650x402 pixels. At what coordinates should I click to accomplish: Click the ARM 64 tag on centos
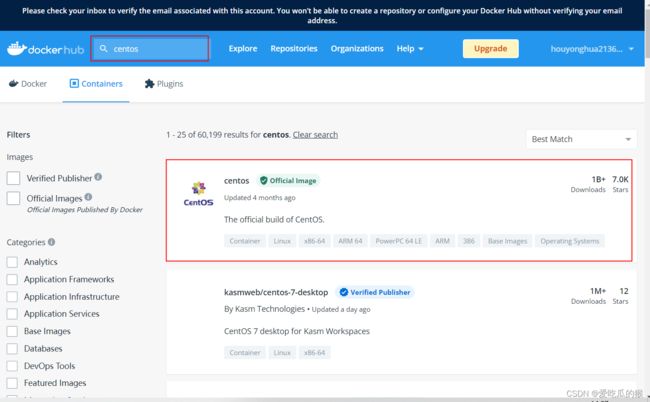point(350,241)
